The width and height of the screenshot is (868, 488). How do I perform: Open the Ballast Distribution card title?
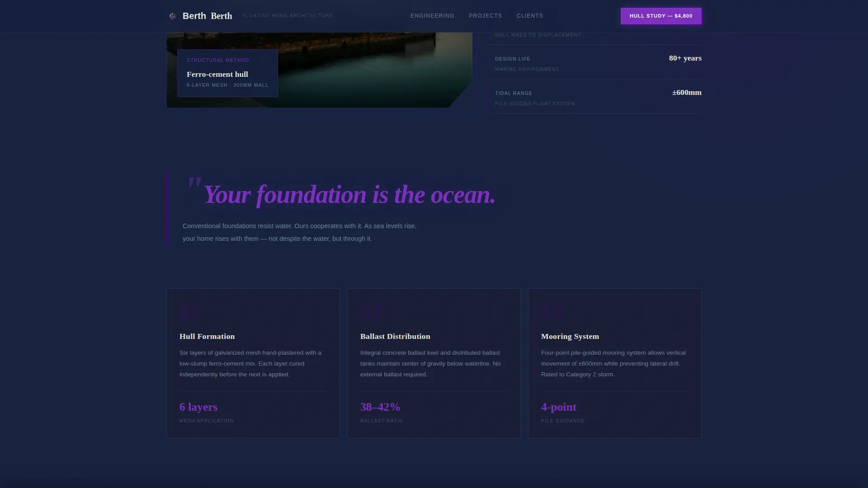point(395,336)
